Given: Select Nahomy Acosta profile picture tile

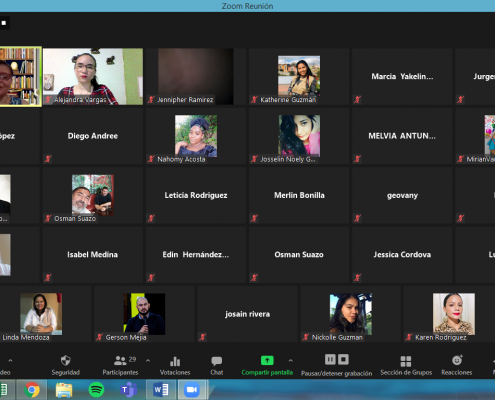Looking at the screenshot, I should click(196, 136).
